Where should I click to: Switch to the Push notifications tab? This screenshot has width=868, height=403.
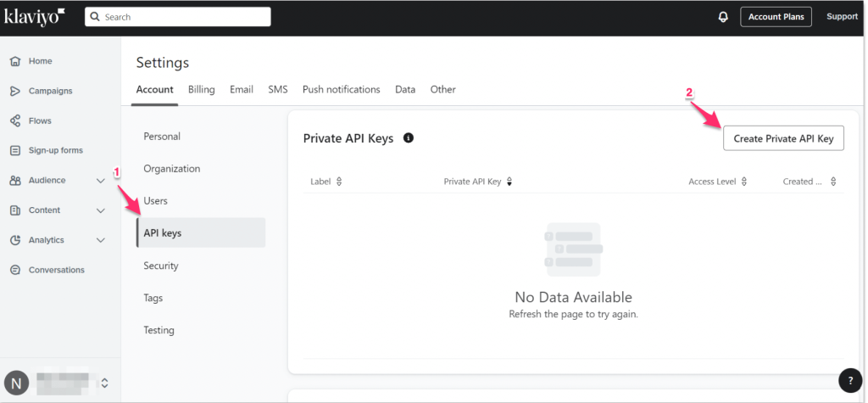coord(341,89)
